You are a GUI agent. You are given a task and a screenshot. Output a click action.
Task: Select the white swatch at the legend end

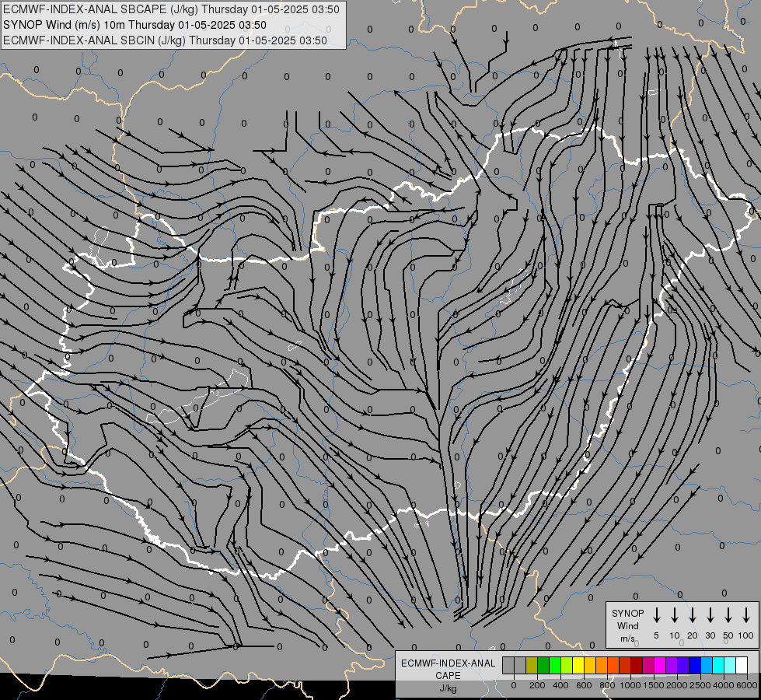click(x=742, y=665)
